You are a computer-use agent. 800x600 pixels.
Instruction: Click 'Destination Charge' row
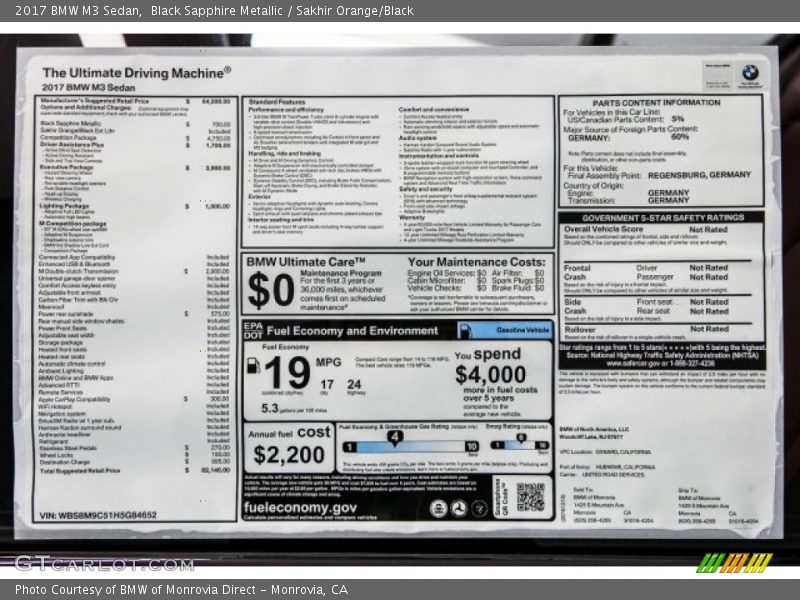135,462
